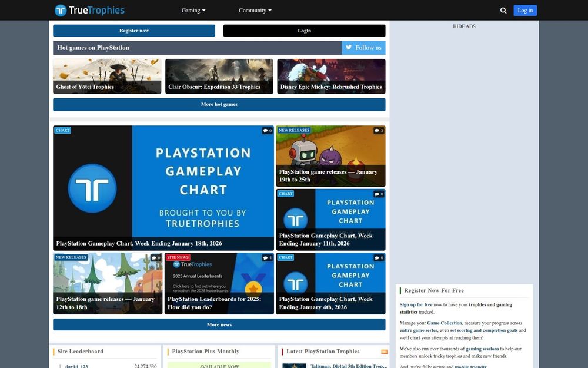
Task: Open game releases January 12th to 18th article
Action: [108, 284]
